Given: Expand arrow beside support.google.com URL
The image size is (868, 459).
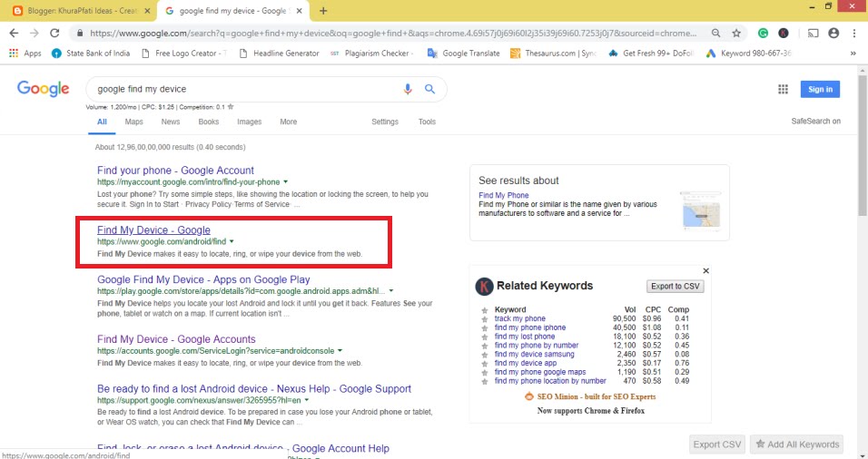Looking at the screenshot, I should pyautogui.click(x=307, y=400).
